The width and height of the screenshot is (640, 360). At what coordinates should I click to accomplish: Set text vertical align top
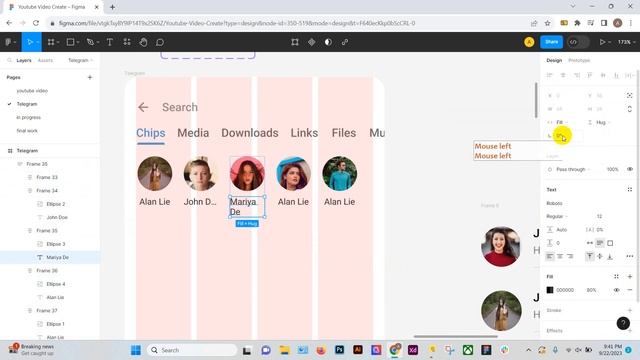[x=590, y=256]
